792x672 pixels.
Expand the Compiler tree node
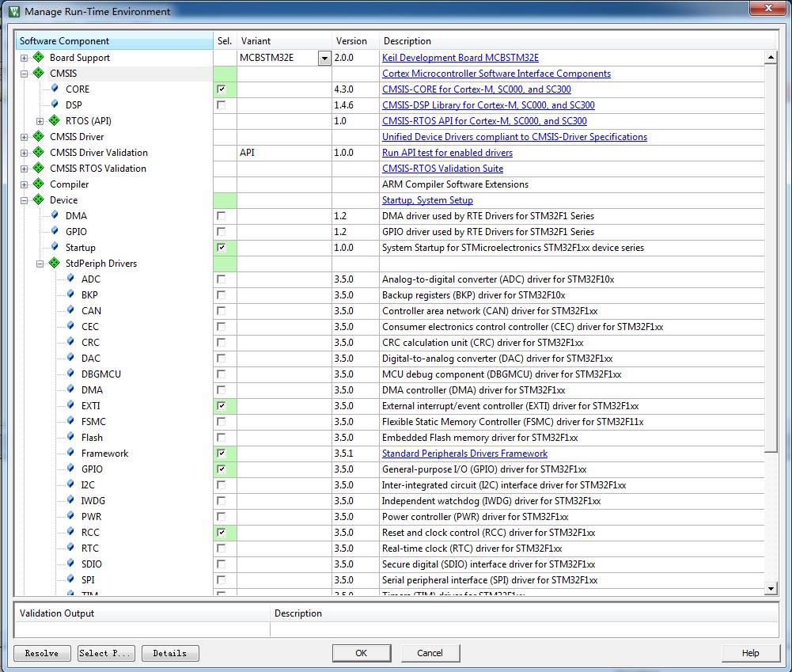pos(24,184)
